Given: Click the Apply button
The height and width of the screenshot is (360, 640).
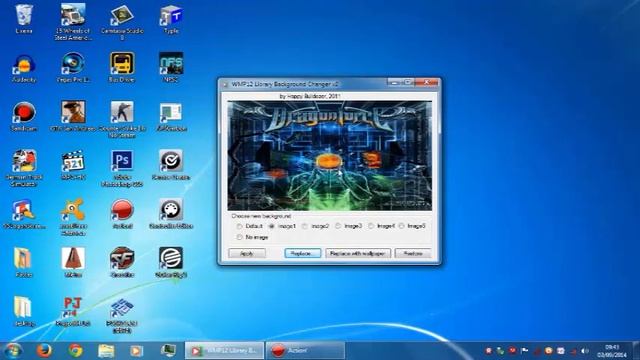Looking at the screenshot, I should [x=247, y=253].
